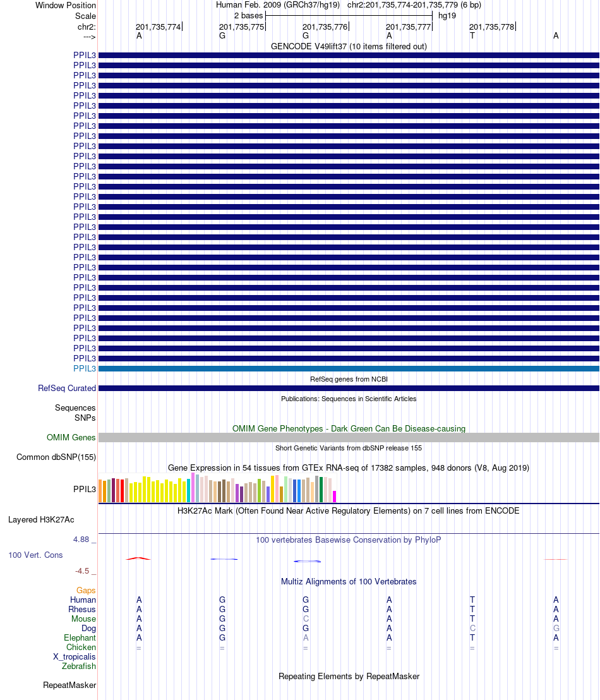
Task: Click the 100 Vert. Cons label
Action: point(36,555)
